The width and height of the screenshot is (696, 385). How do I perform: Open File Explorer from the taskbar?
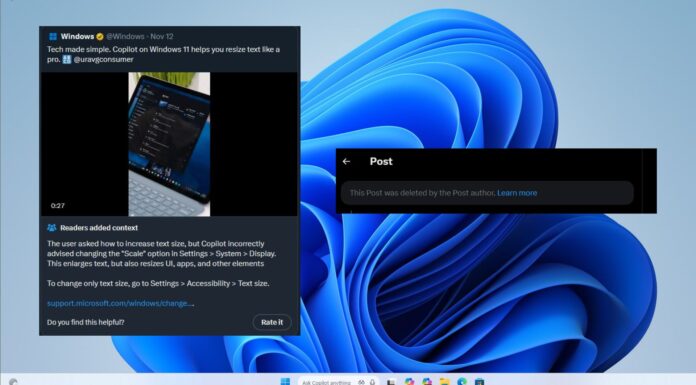(444, 382)
